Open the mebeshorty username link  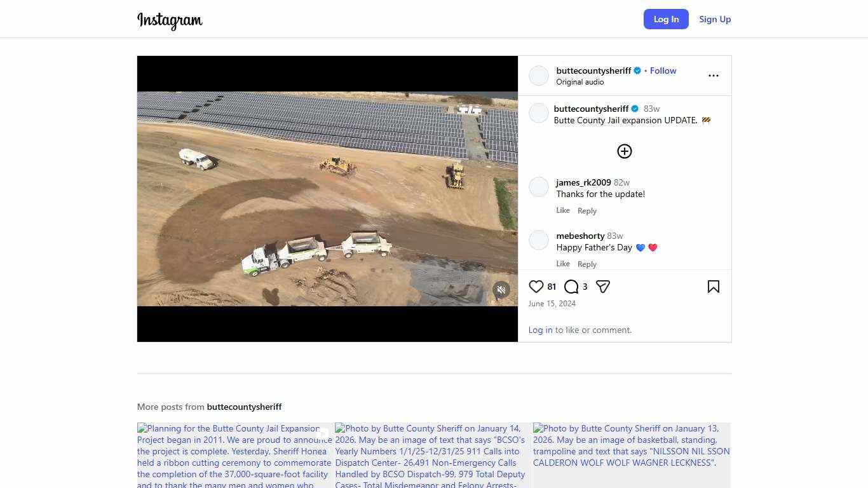click(x=580, y=236)
